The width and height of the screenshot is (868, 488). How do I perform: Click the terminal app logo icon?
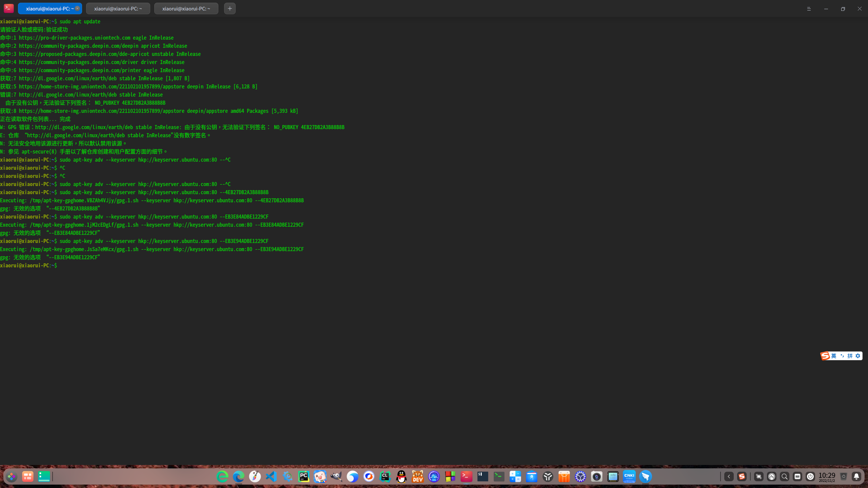[x=8, y=8]
